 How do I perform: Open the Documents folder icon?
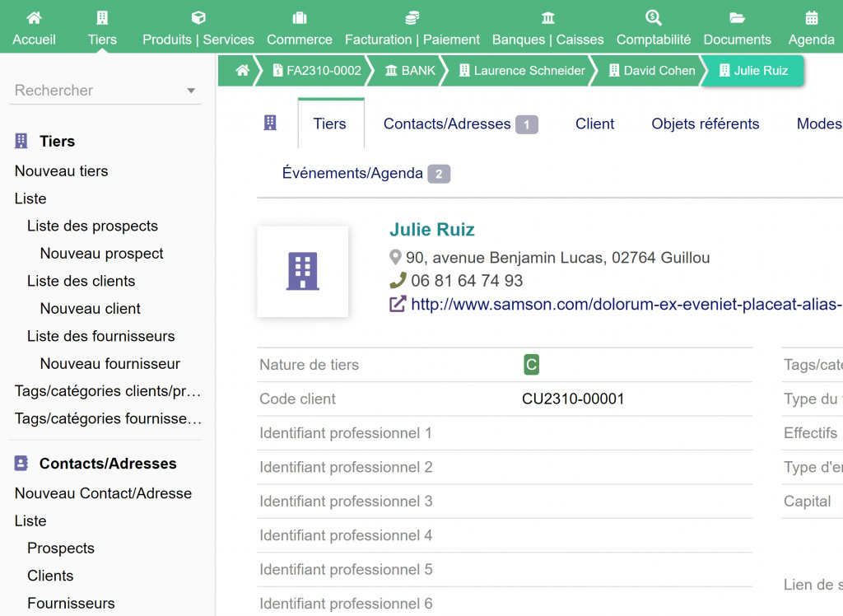(737, 18)
